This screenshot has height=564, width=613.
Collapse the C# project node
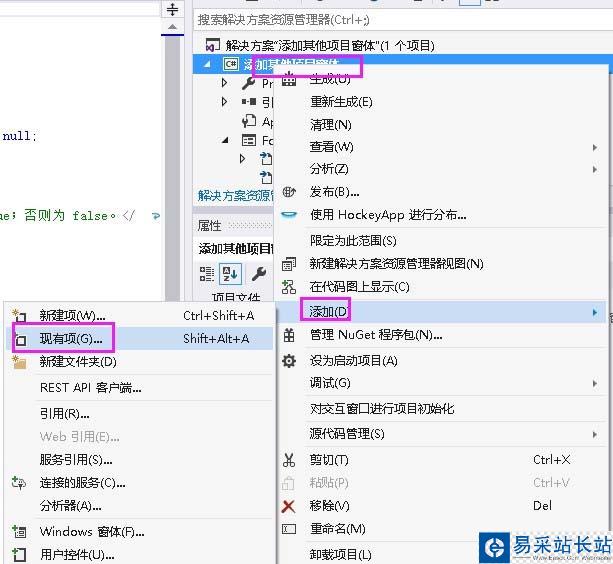207,64
